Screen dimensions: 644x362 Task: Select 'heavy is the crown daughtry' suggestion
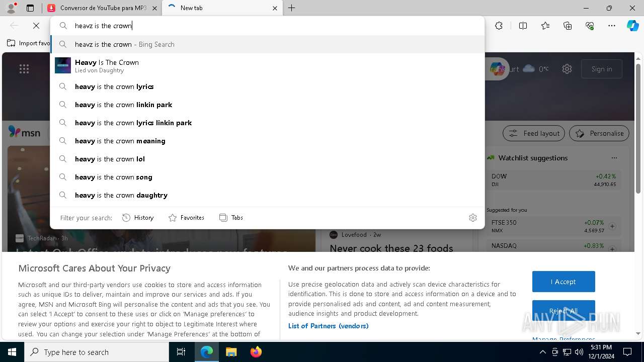click(267, 195)
